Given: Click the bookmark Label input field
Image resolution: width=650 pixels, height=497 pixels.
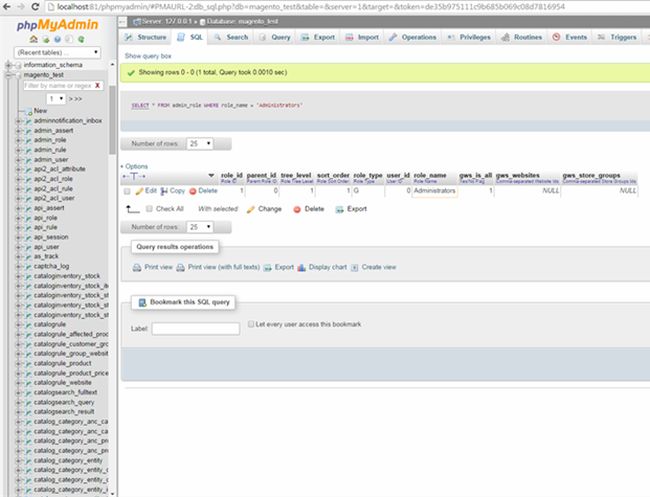Looking at the screenshot, I should click(196, 329).
